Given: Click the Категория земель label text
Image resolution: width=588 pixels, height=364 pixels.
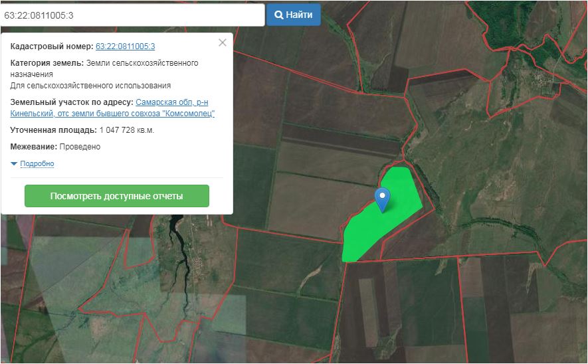Looking at the screenshot, I should (47, 63).
